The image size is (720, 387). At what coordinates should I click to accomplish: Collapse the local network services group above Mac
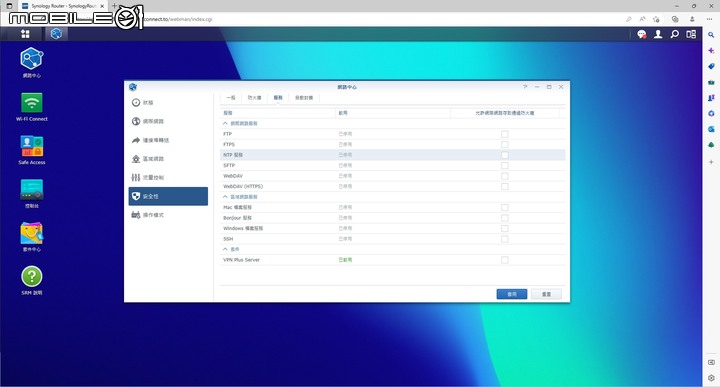tap(225, 197)
